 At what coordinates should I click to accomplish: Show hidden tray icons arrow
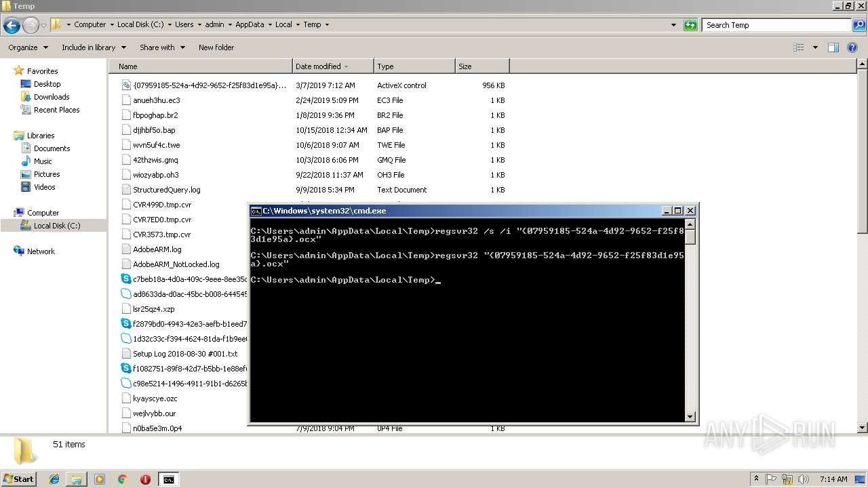tap(757, 479)
